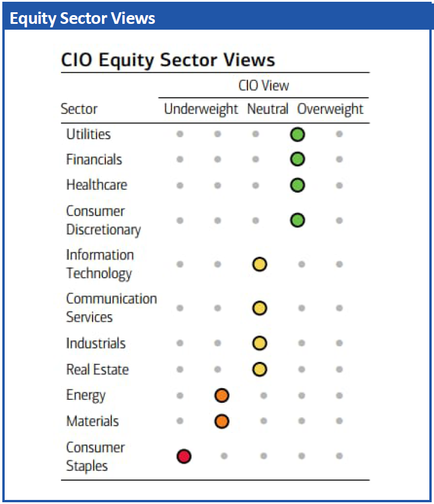Select the yellow Real Estate dot
The image size is (434, 504).
(259, 369)
